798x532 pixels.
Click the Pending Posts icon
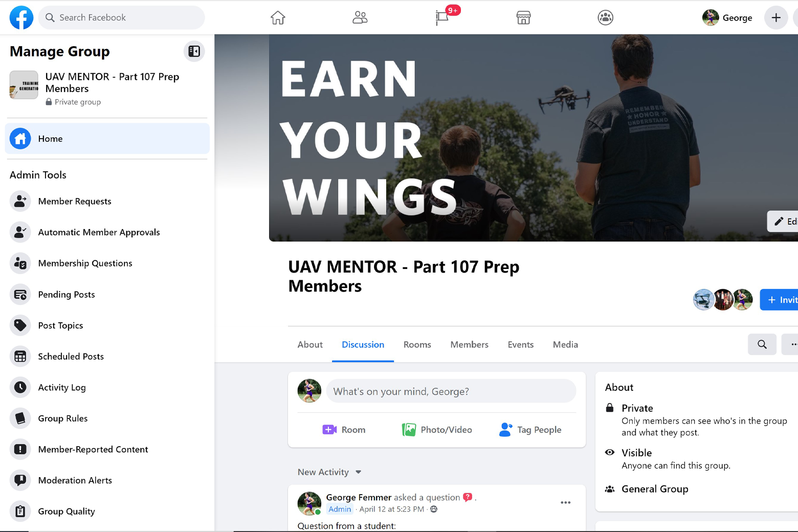(20, 295)
